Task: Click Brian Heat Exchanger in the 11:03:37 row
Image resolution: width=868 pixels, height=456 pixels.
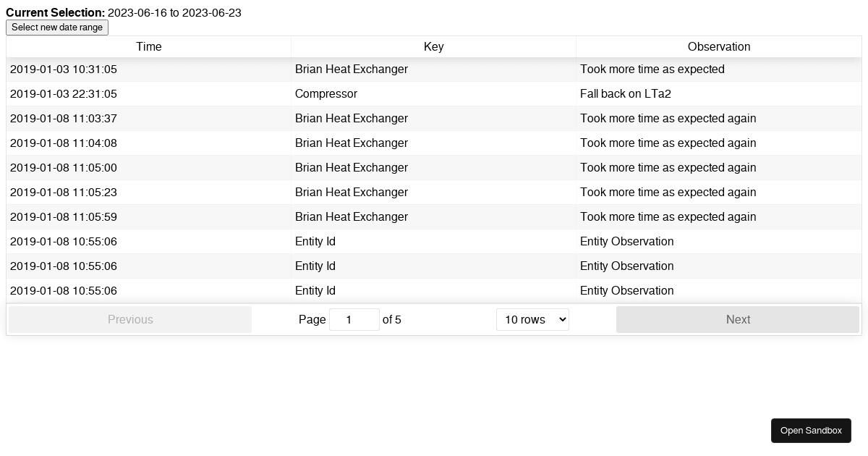Action: (x=434, y=119)
